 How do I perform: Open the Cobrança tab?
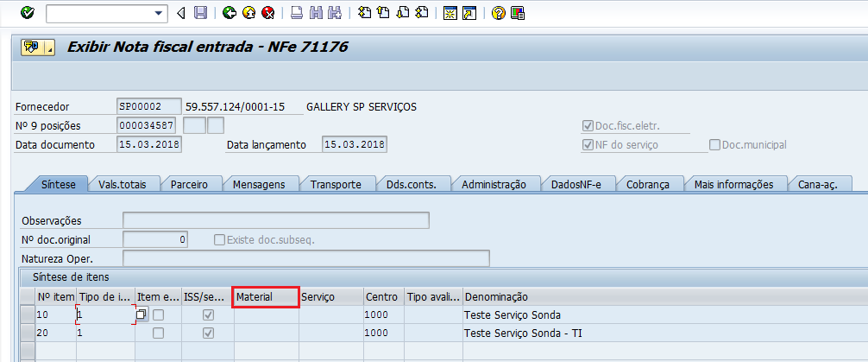click(x=648, y=185)
